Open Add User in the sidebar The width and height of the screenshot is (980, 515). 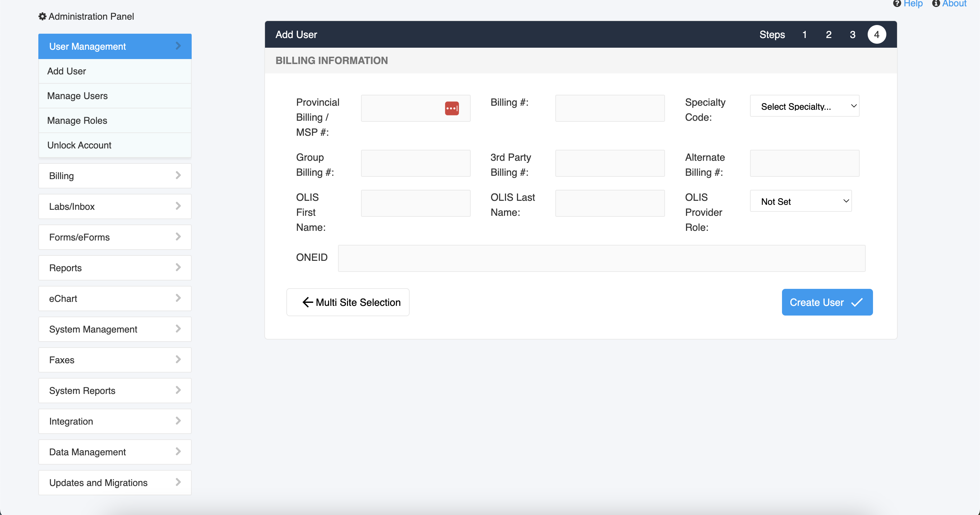(115, 71)
